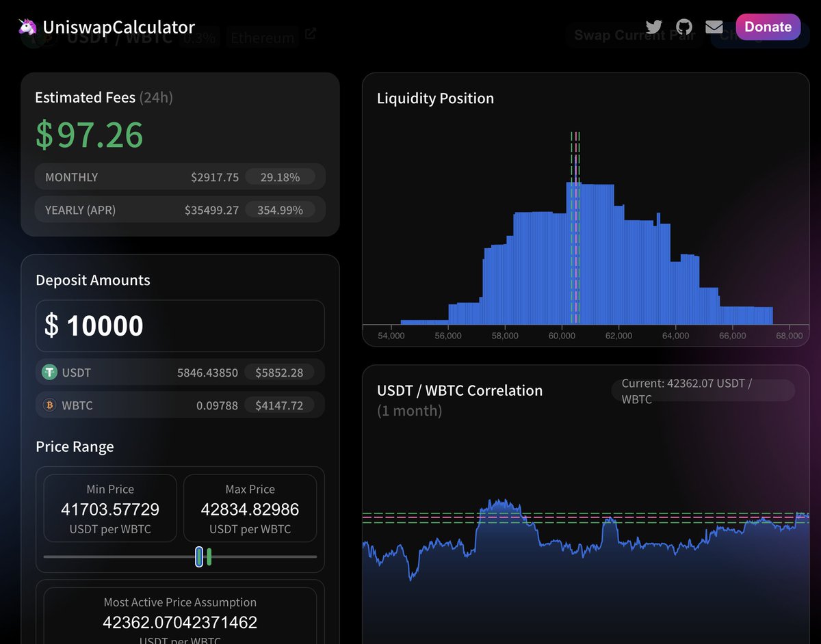
Task: Click the yearly APR percentage 354.99%
Action: (x=280, y=210)
